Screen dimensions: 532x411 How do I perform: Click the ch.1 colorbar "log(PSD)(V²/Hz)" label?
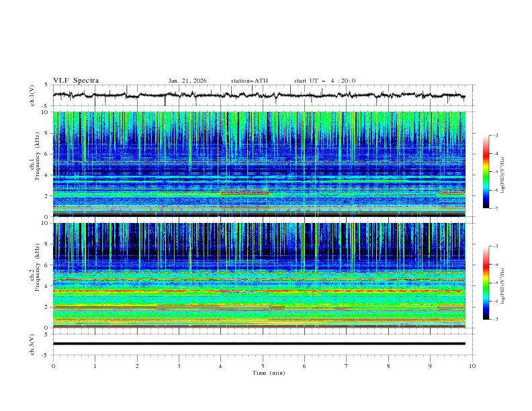(x=503, y=175)
